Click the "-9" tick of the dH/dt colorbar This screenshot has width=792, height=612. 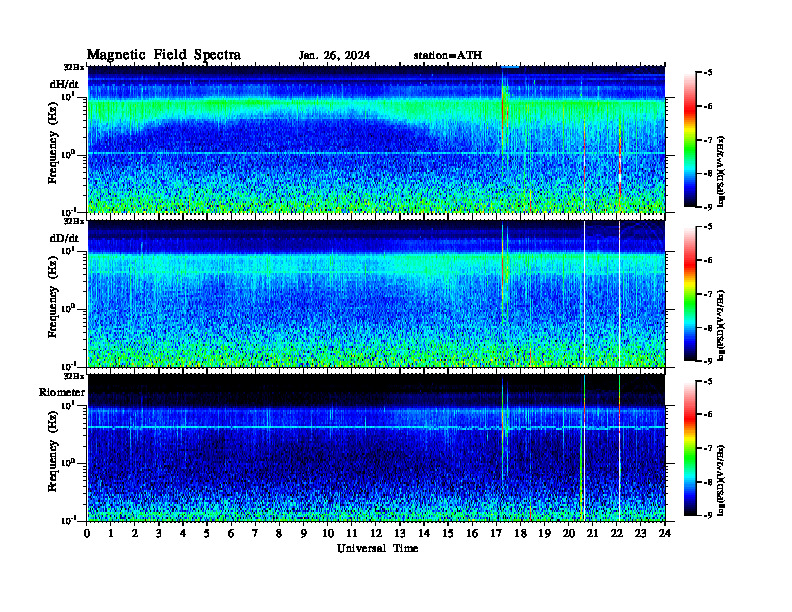click(708, 207)
